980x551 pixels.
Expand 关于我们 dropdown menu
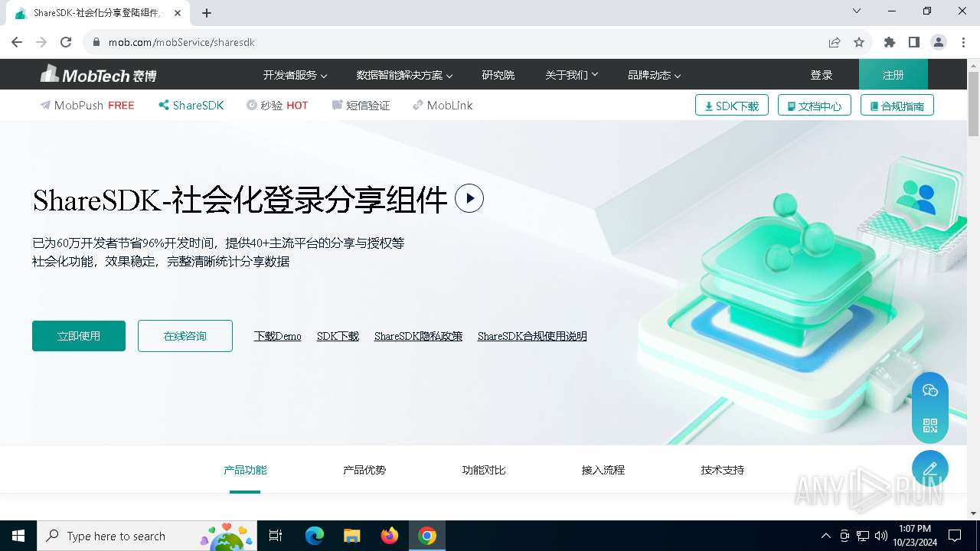571,75
